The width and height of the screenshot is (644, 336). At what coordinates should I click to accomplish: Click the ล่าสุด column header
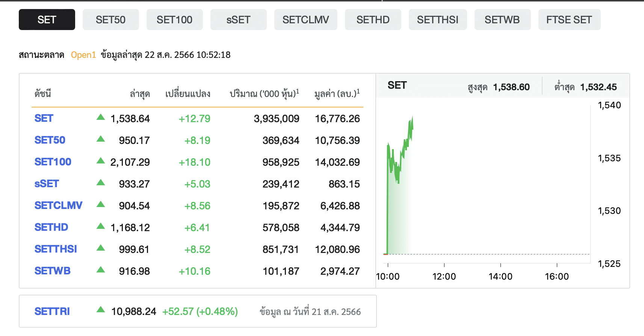point(140,94)
